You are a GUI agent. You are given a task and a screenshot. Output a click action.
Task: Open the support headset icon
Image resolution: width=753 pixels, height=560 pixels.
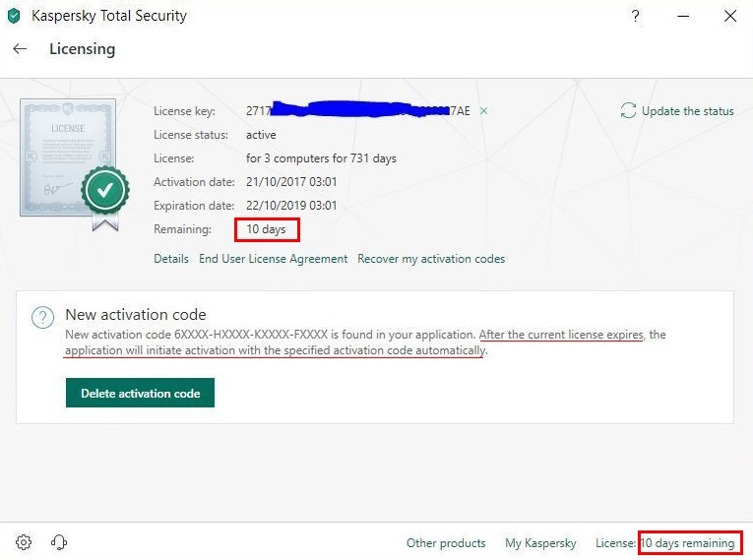58,542
